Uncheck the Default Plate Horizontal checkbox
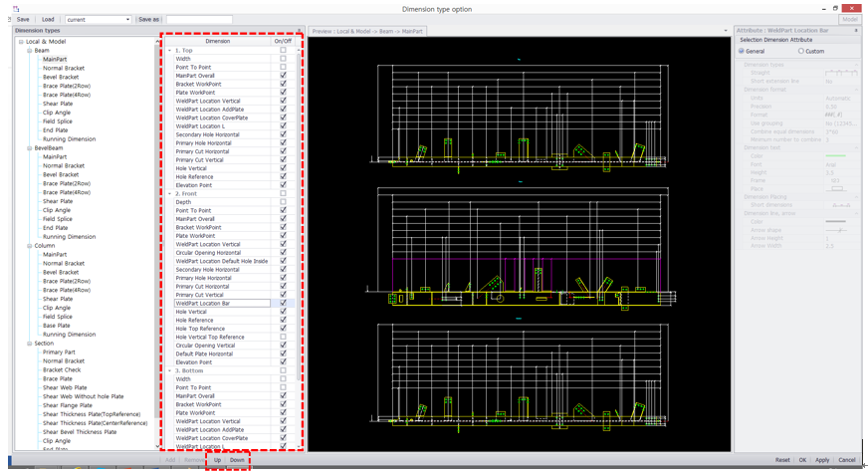Screen dimensions: 868x474 (x=283, y=354)
